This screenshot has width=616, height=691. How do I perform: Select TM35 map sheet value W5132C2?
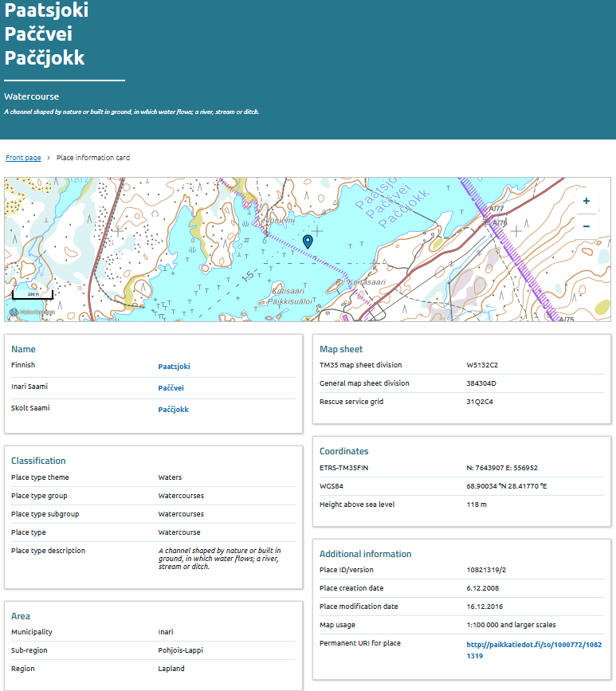tap(482, 365)
